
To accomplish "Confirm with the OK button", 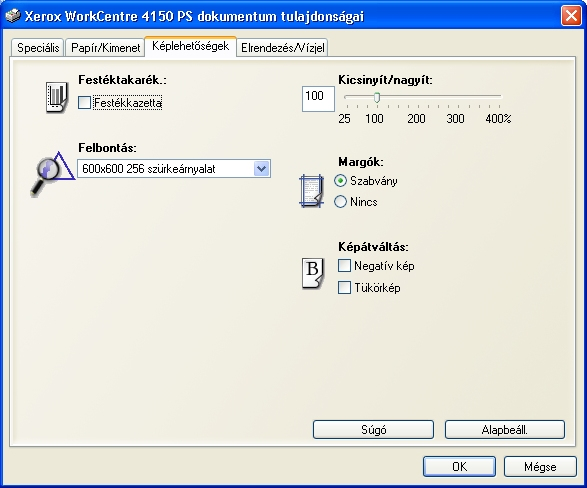I will (x=459, y=467).
